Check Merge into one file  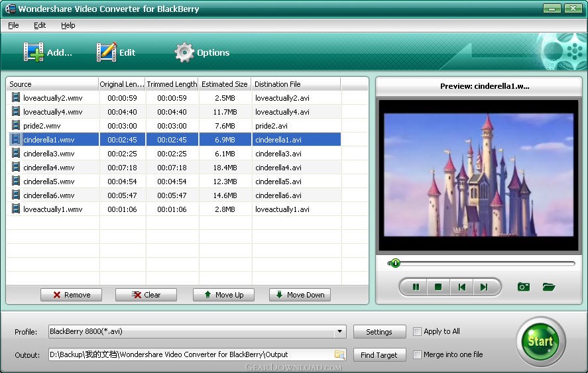(417, 354)
